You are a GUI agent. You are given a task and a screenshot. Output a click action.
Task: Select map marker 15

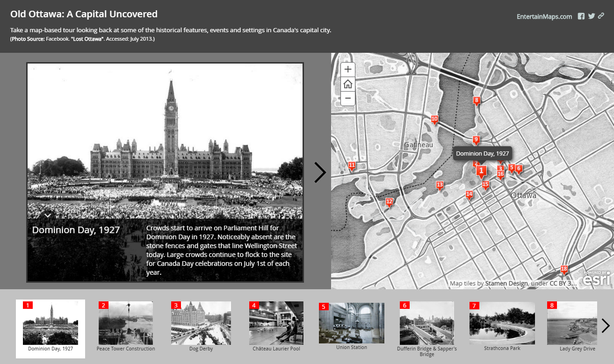485,185
